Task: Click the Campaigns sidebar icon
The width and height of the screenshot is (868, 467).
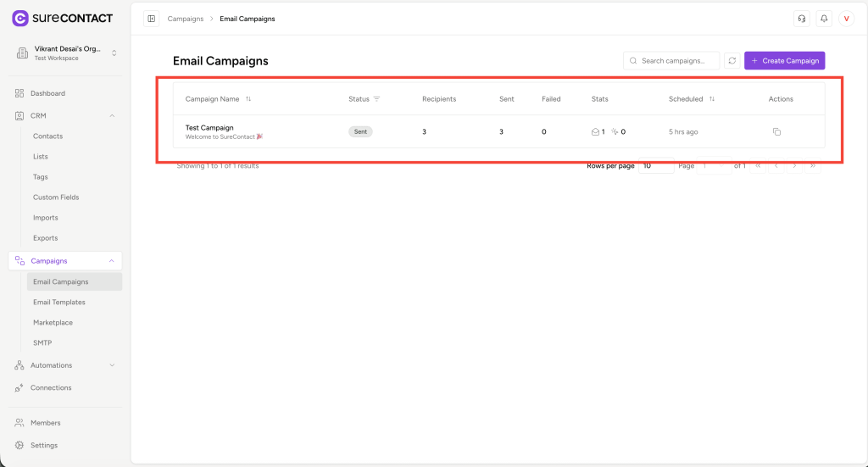Action: click(20, 260)
